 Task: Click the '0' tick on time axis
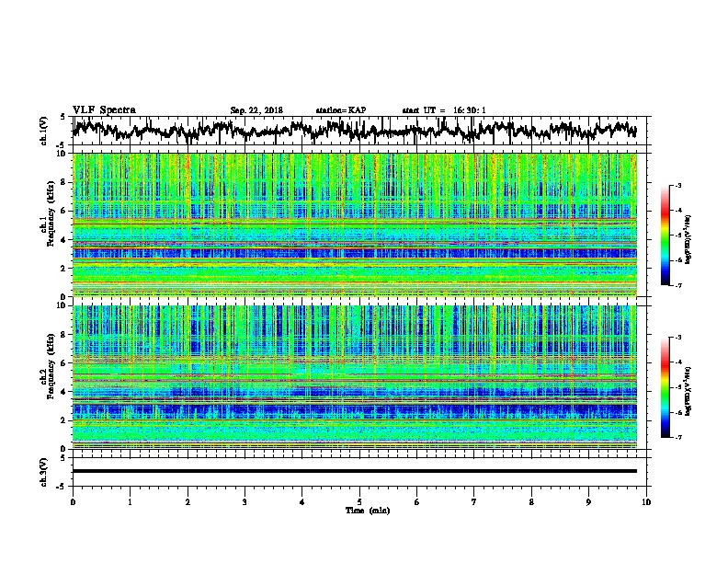tap(73, 502)
